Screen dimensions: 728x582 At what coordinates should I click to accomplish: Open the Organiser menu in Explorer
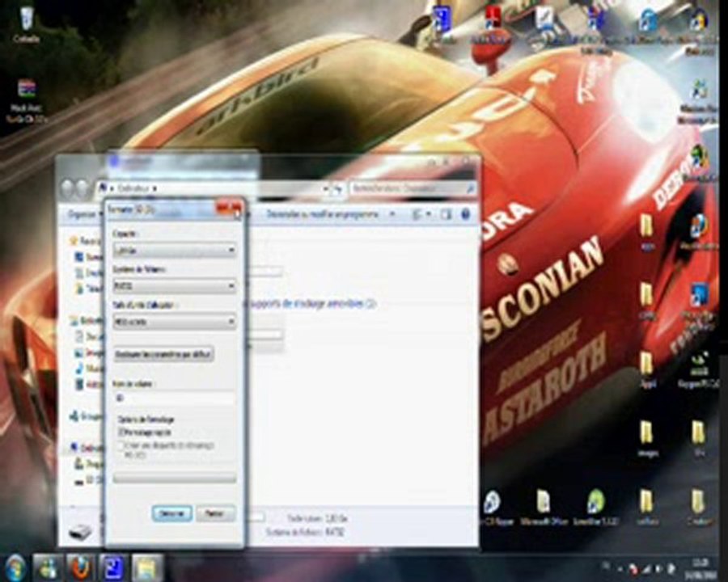point(84,214)
